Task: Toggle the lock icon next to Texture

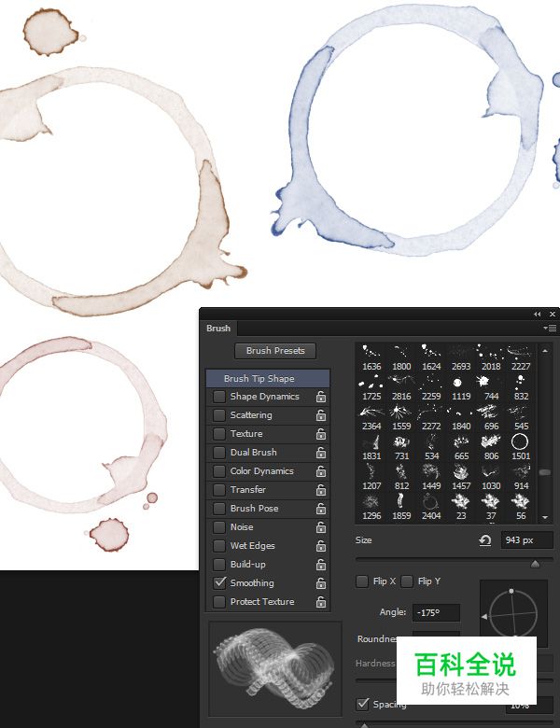Action: click(321, 434)
